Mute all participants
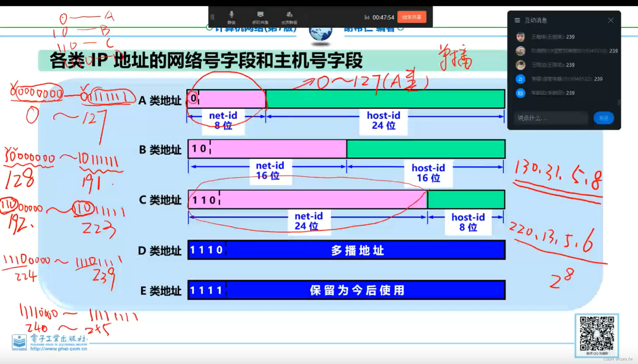 (289, 17)
